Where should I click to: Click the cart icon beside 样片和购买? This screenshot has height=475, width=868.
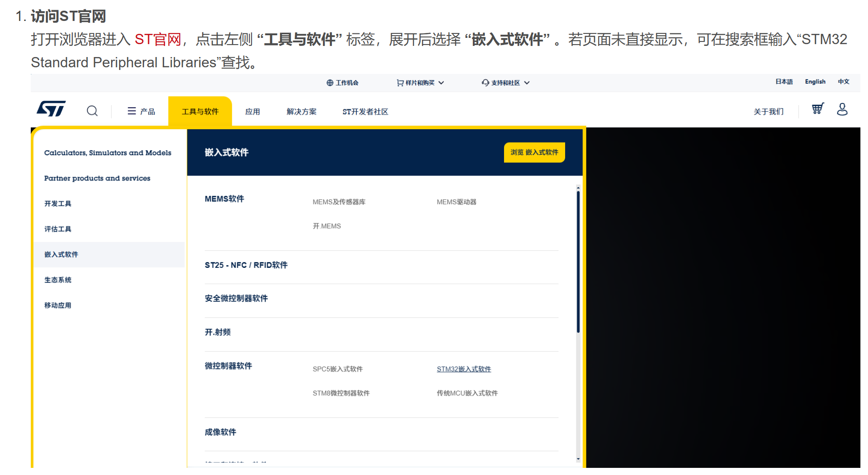(400, 83)
